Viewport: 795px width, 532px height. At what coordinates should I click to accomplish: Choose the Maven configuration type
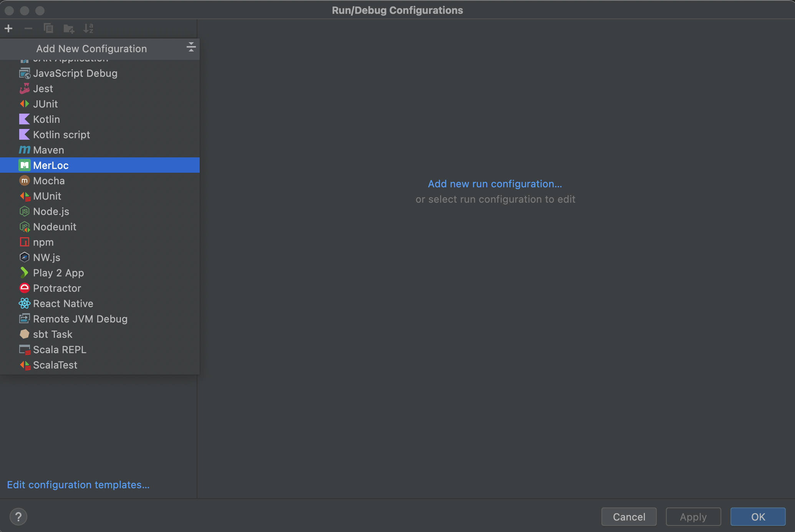click(x=48, y=150)
